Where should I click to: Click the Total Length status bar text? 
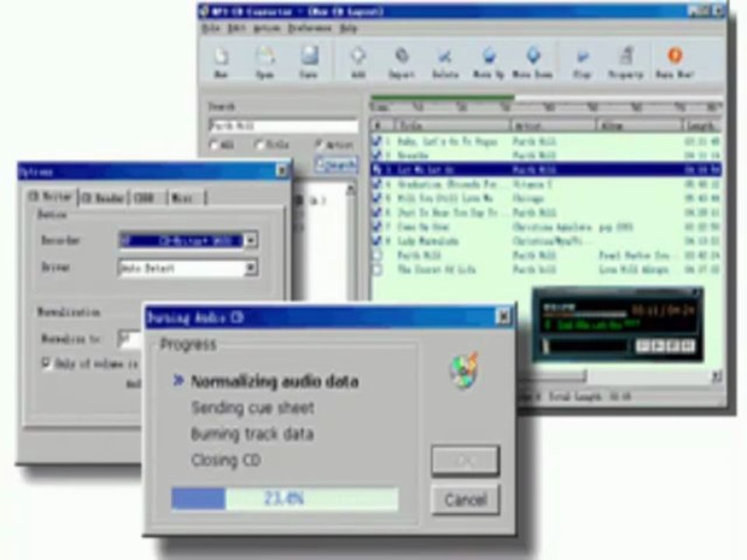(590, 396)
